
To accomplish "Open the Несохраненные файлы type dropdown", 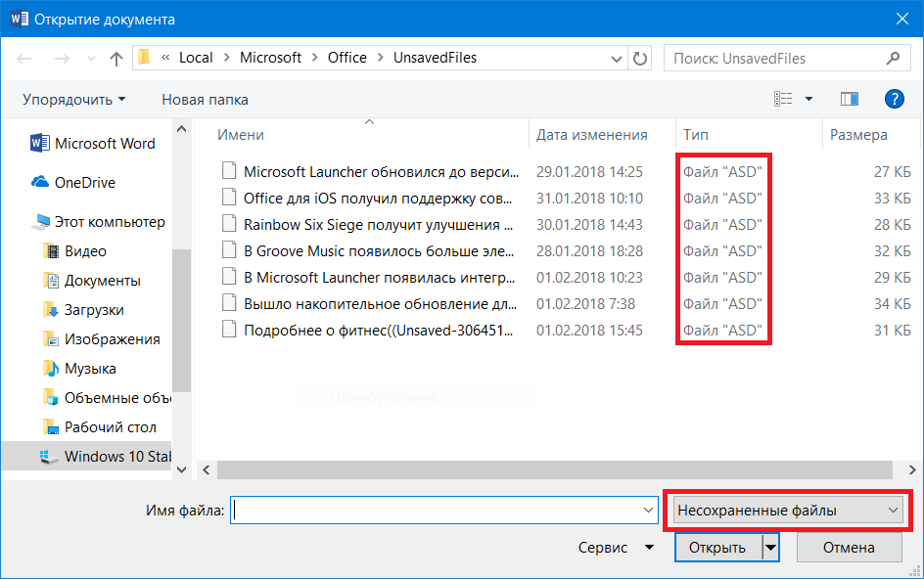I will point(787,511).
